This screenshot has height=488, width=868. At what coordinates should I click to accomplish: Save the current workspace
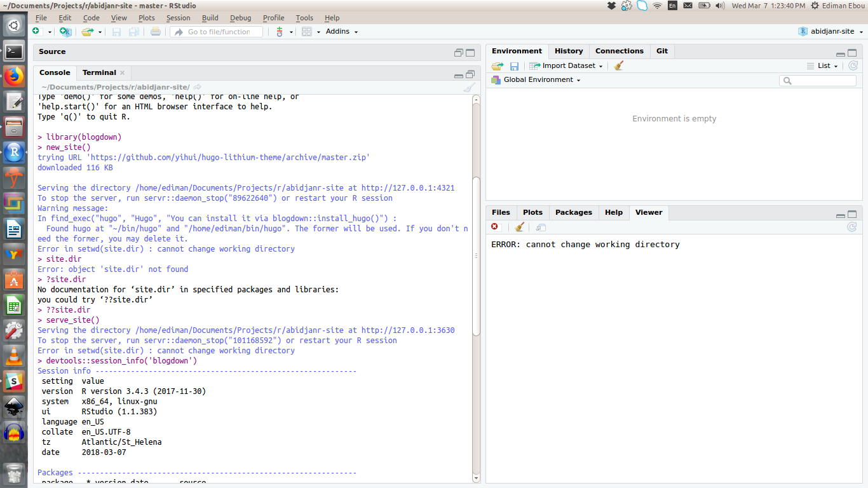coord(514,65)
